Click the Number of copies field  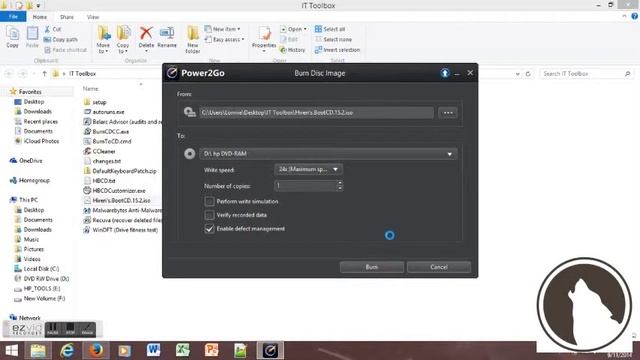point(305,186)
